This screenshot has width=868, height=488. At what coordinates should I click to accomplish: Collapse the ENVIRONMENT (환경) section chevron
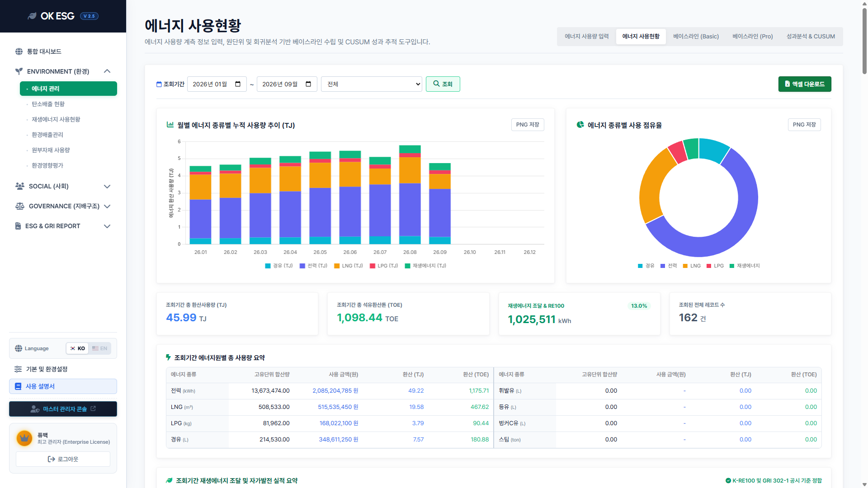pos(107,71)
